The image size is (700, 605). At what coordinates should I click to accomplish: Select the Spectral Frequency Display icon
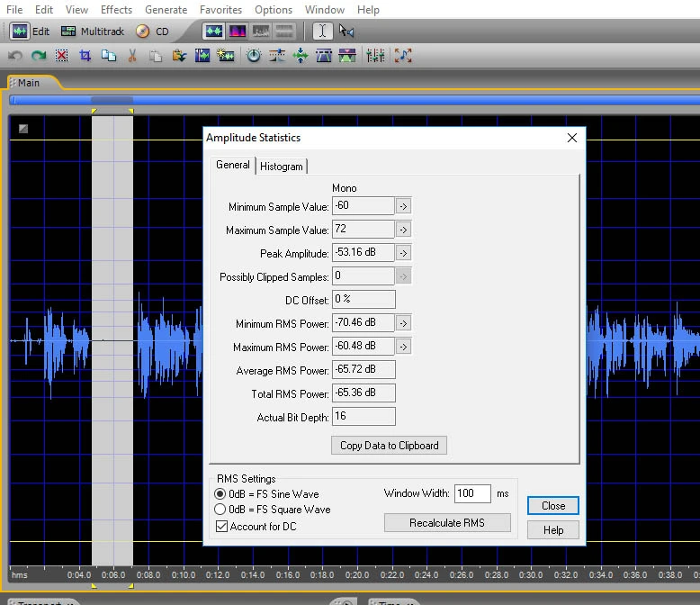coord(238,32)
